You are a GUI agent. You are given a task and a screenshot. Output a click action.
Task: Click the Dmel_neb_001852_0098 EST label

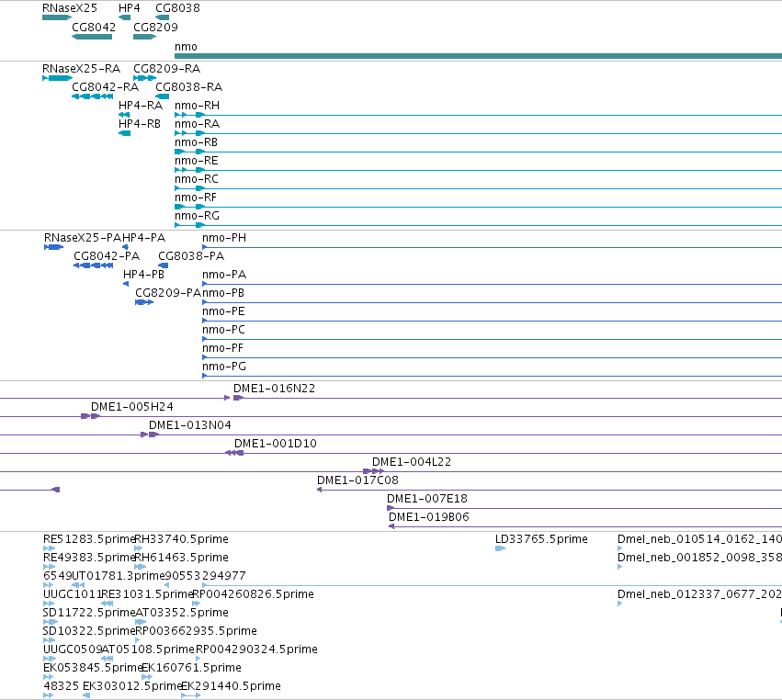point(699,558)
